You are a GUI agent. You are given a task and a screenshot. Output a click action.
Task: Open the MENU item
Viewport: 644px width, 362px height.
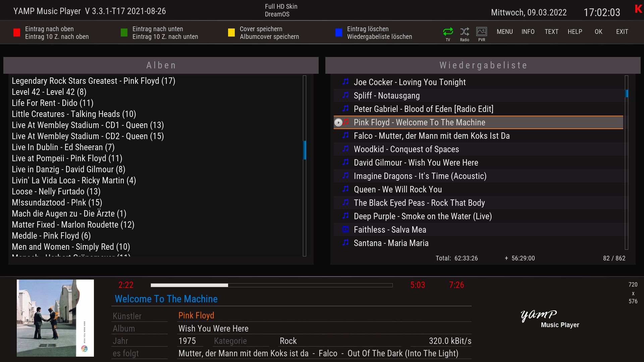pyautogui.click(x=504, y=32)
